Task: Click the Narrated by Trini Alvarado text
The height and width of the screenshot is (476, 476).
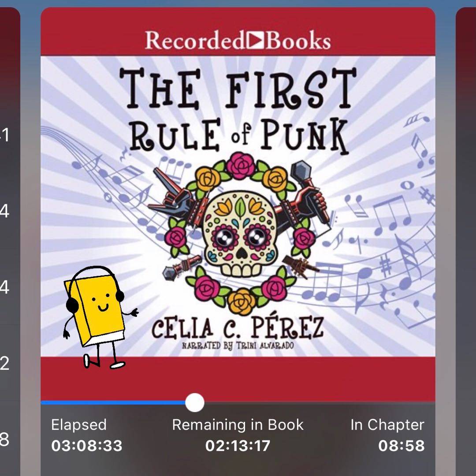Action: coord(238,346)
